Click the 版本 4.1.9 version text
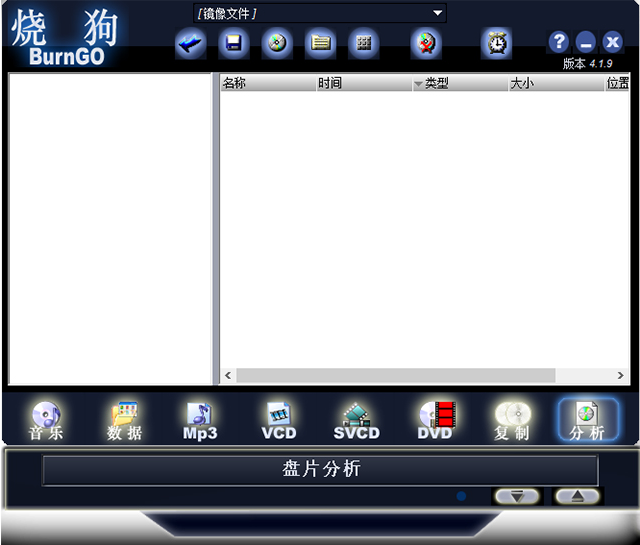The image size is (640, 545). coord(587,64)
